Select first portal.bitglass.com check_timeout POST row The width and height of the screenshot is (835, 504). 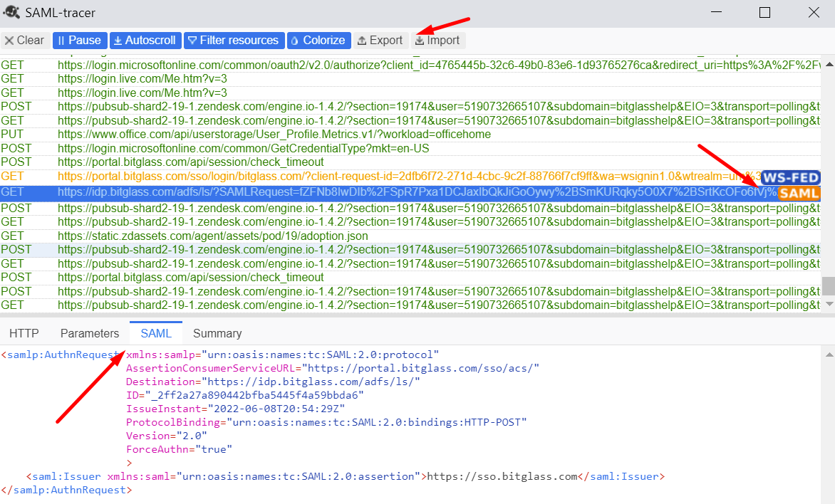[x=410, y=162]
